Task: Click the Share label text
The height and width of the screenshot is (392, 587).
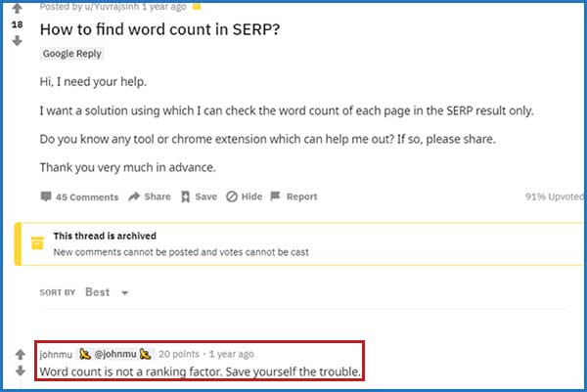Action: [x=158, y=196]
